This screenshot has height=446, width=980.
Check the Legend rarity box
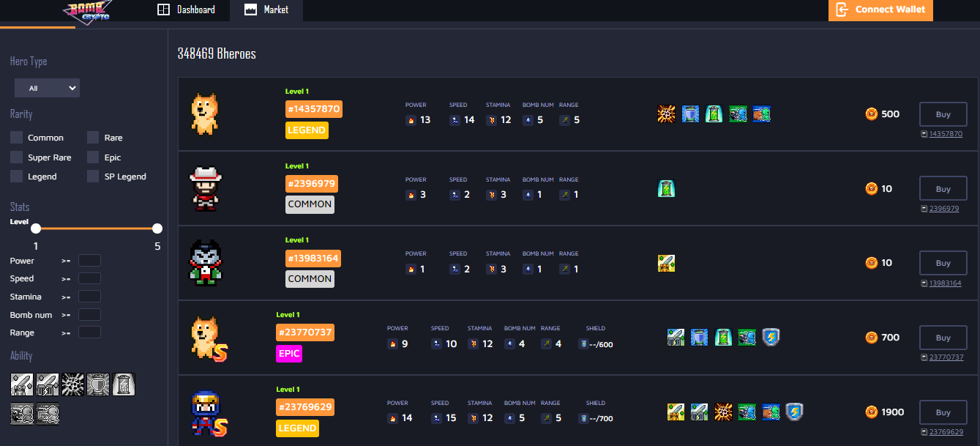(x=16, y=176)
